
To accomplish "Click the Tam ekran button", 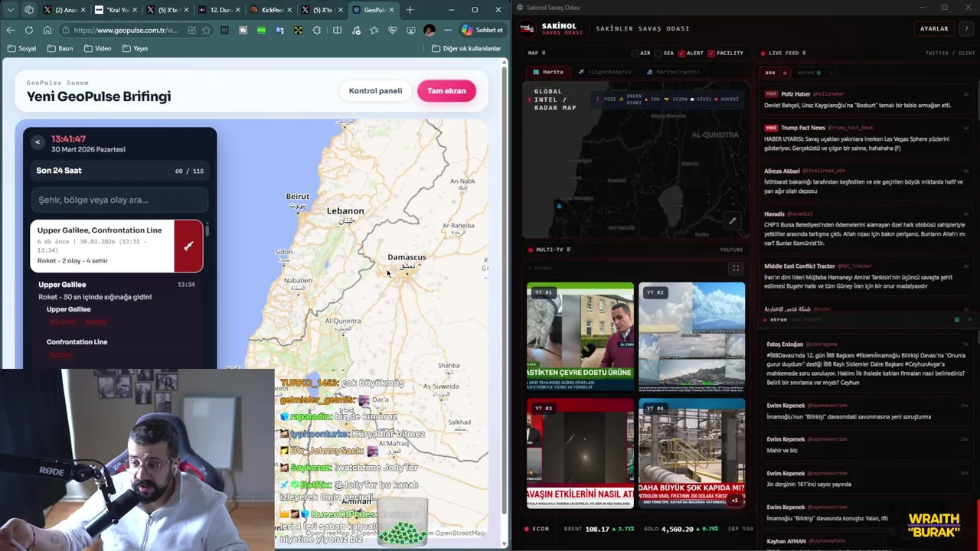I will tap(446, 90).
